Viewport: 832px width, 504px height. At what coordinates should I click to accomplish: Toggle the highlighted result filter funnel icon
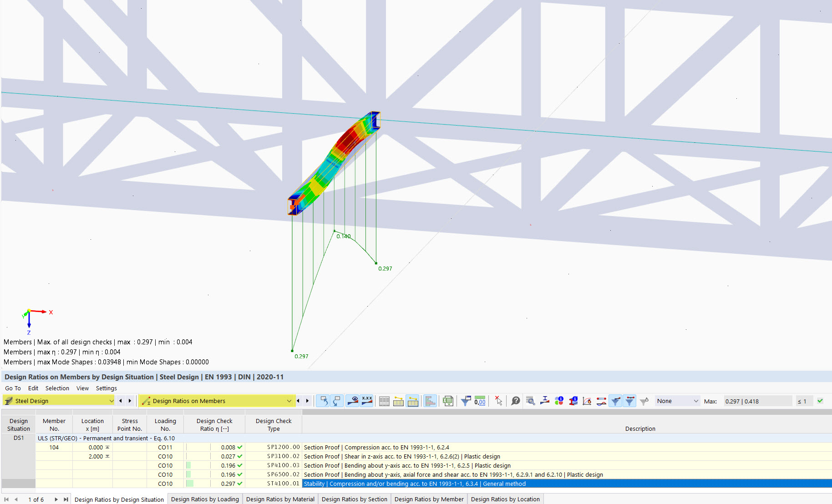[x=616, y=401]
